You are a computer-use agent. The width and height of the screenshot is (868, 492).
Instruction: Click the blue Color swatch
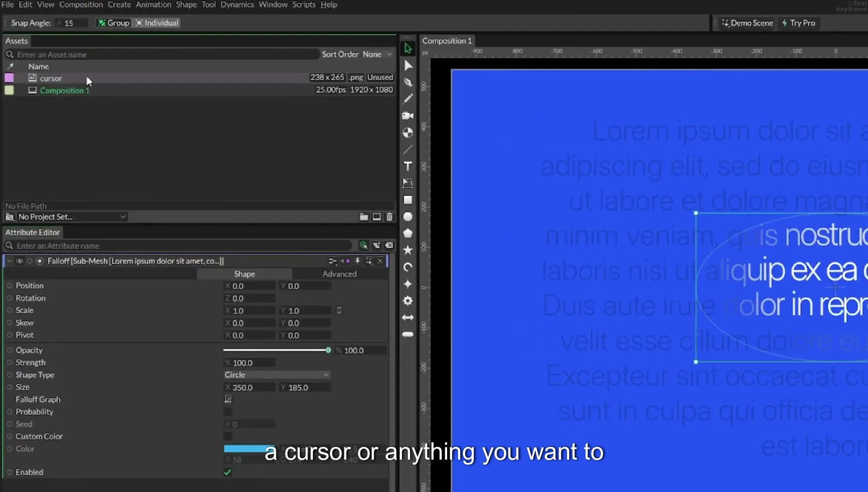(x=250, y=449)
